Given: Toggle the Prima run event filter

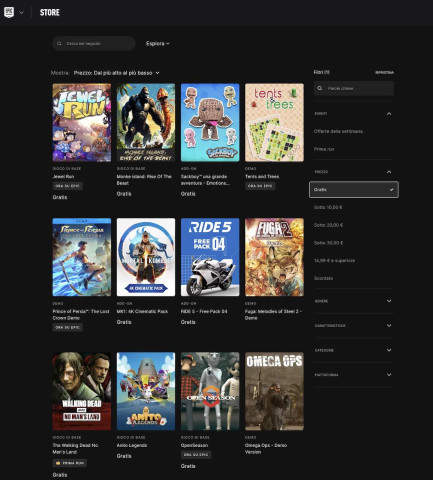Looking at the screenshot, I should (x=324, y=149).
